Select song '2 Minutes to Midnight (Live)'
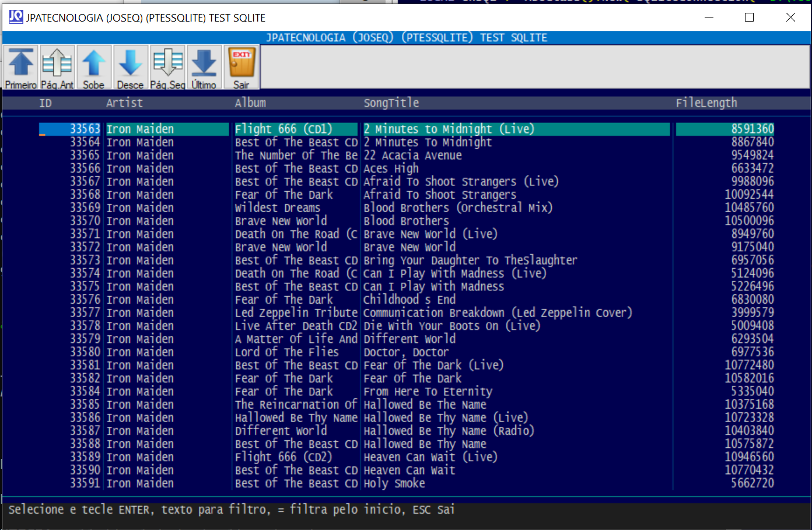 pos(449,129)
